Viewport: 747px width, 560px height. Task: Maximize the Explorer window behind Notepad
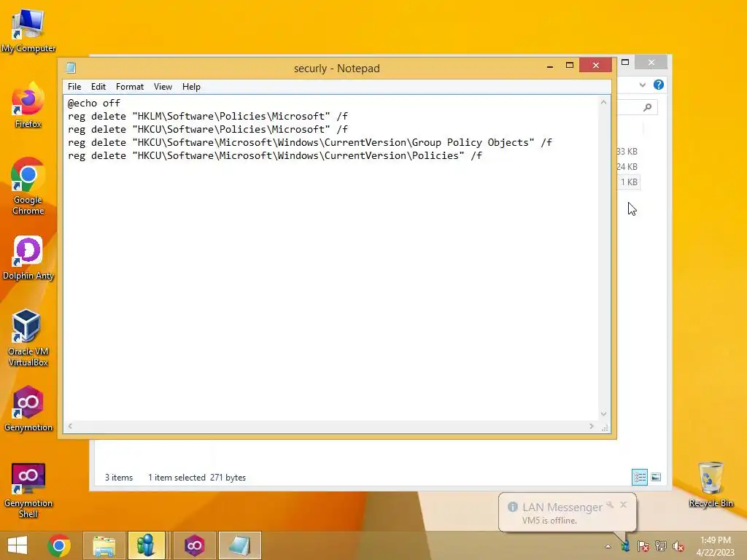[625, 63]
